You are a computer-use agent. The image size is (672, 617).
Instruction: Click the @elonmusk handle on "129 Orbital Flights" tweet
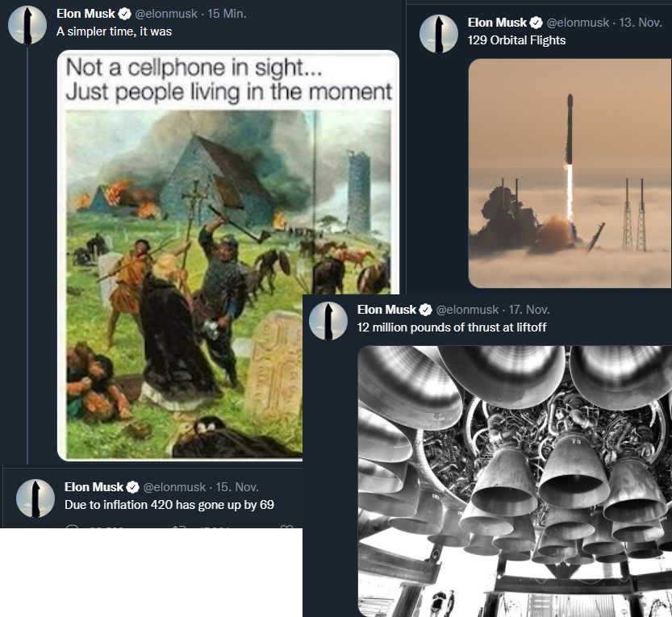point(576,23)
